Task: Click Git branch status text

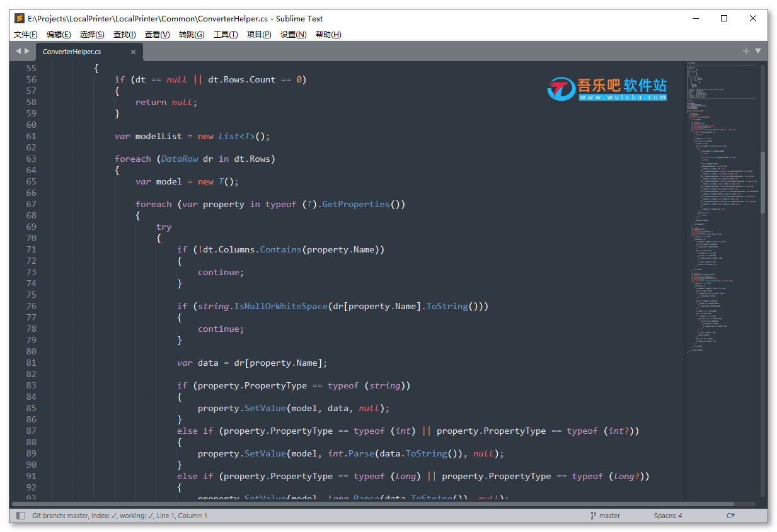Action: (x=120, y=516)
